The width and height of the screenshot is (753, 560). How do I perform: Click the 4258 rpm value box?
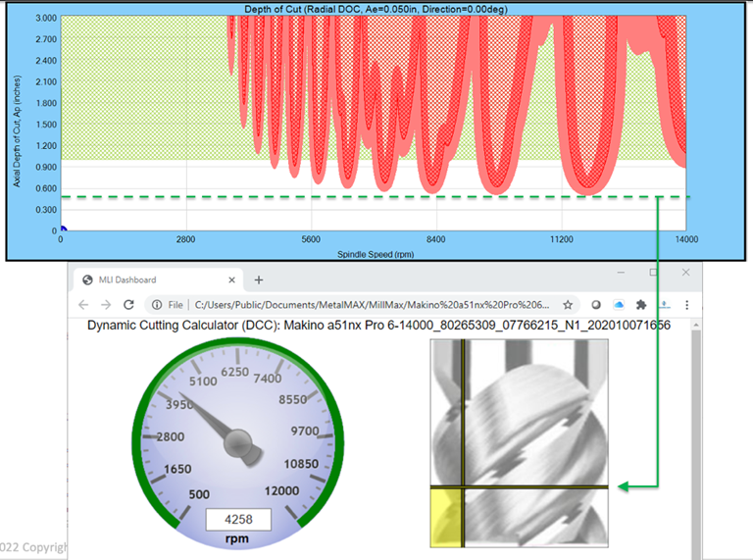(x=238, y=519)
